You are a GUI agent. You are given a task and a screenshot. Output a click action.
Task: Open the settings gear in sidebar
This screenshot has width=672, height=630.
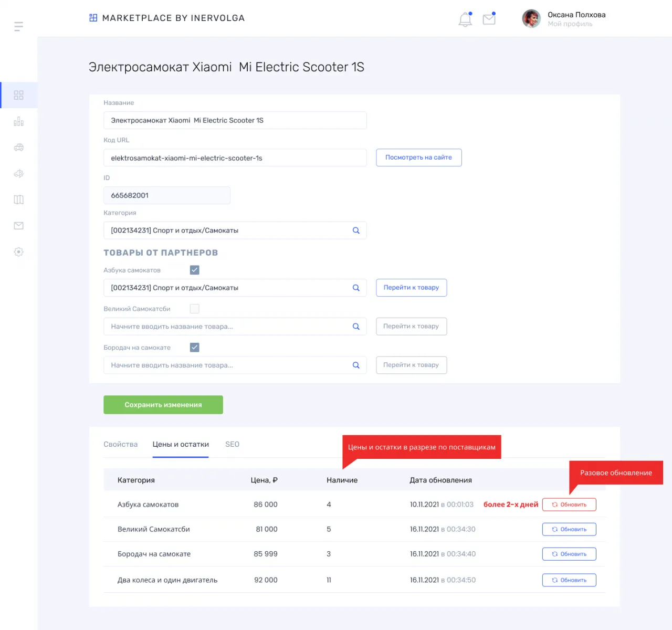click(x=18, y=252)
